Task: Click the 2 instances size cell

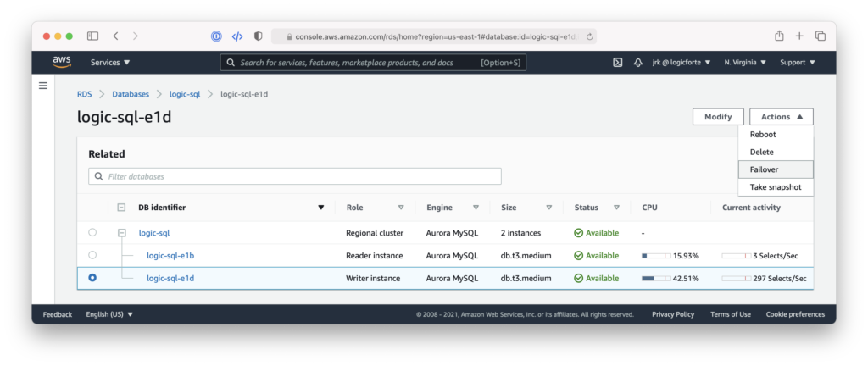Action: click(x=521, y=233)
